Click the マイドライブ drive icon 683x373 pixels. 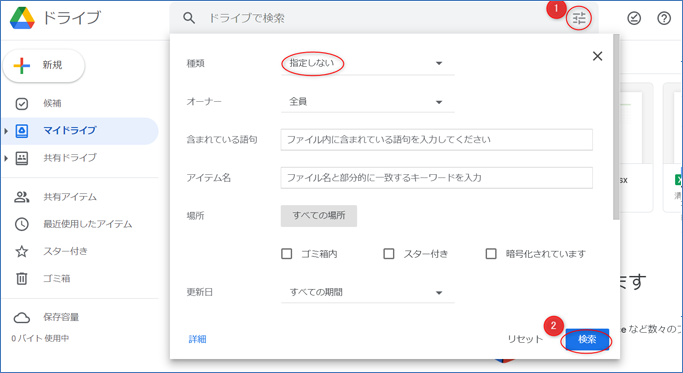(22, 130)
